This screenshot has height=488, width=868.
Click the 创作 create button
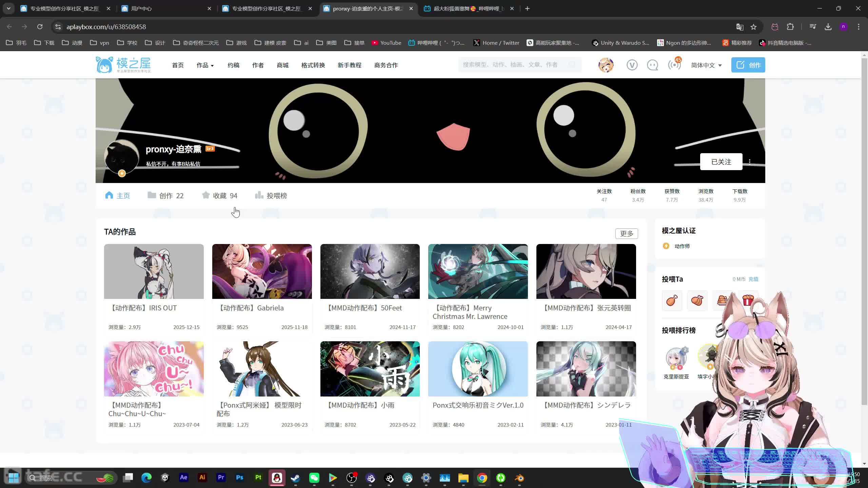point(748,65)
